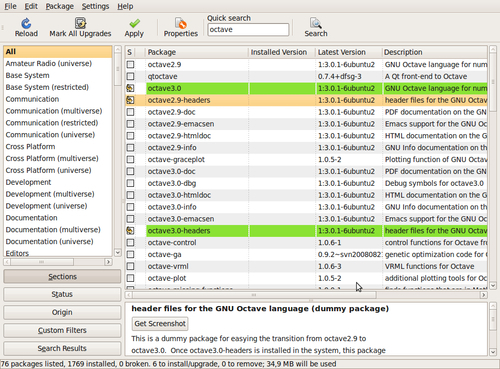Click the octave3.0 marked-for-install status icon
500x369 pixels.
pyautogui.click(x=130, y=88)
